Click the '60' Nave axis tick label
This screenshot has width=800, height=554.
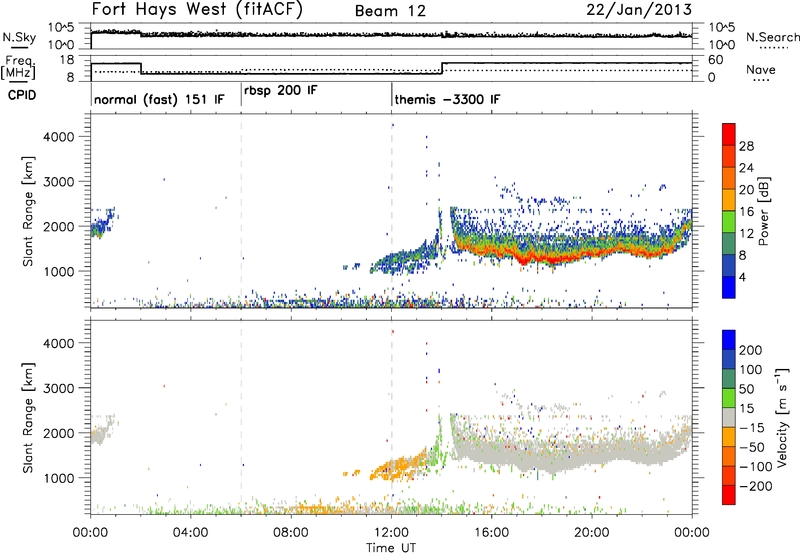coord(715,60)
